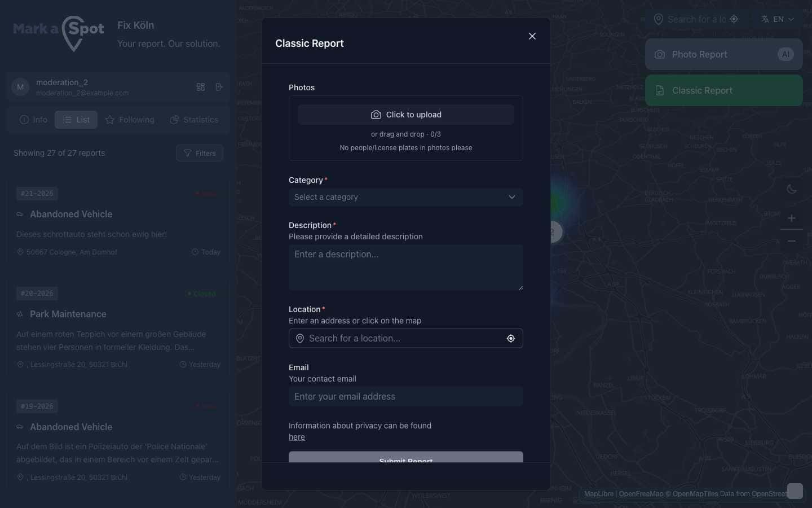Click the sign-out icon beside the user profile
This screenshot has width=812, height=508.
[219, 87]
